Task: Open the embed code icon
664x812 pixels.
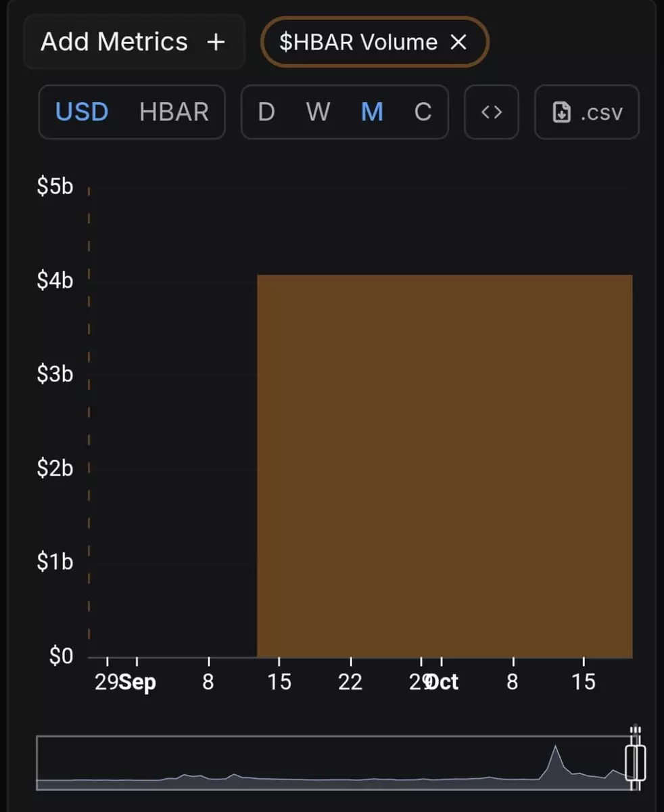Action: pos(492,112)
